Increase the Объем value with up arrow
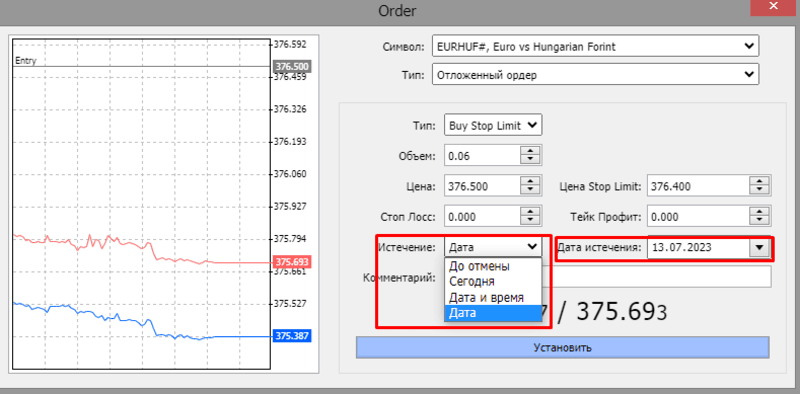This screenshot has width=800, height=394. coord(531,151)
